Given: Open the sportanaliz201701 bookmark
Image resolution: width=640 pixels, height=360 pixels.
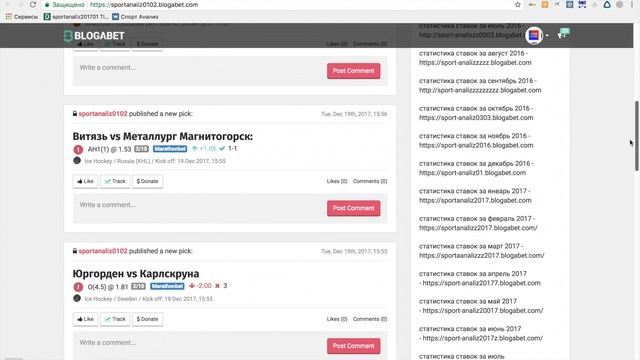Looking at the screenshot, I should (76, 17).
